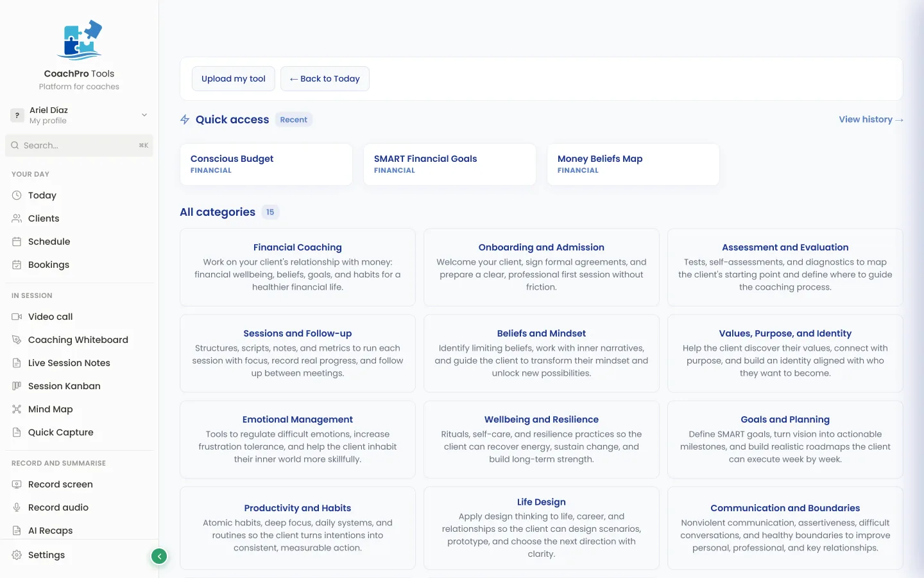The image size is (924, 578).
Task: Click the AI Recaps label
Action: click(50, 530)
